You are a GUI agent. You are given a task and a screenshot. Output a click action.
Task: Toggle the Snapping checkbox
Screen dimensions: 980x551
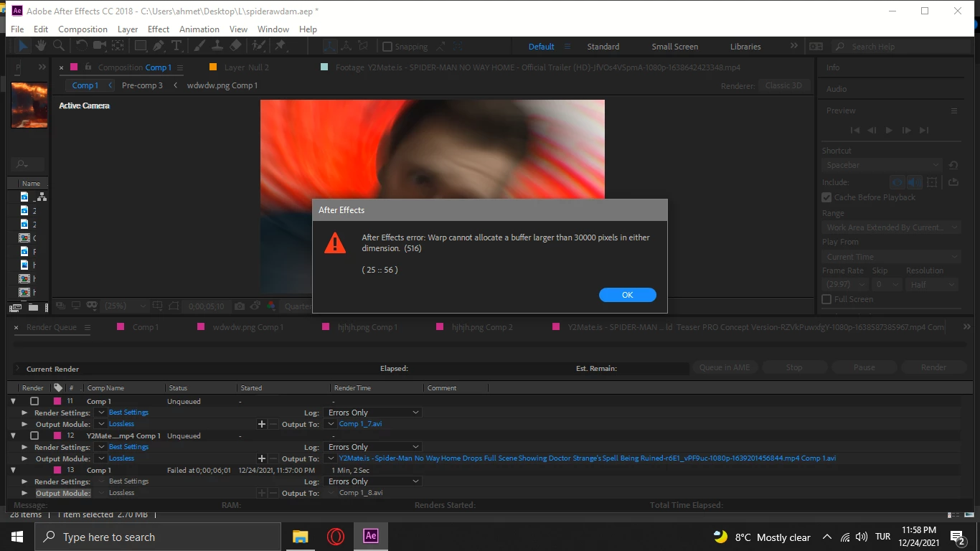point(387,47)
